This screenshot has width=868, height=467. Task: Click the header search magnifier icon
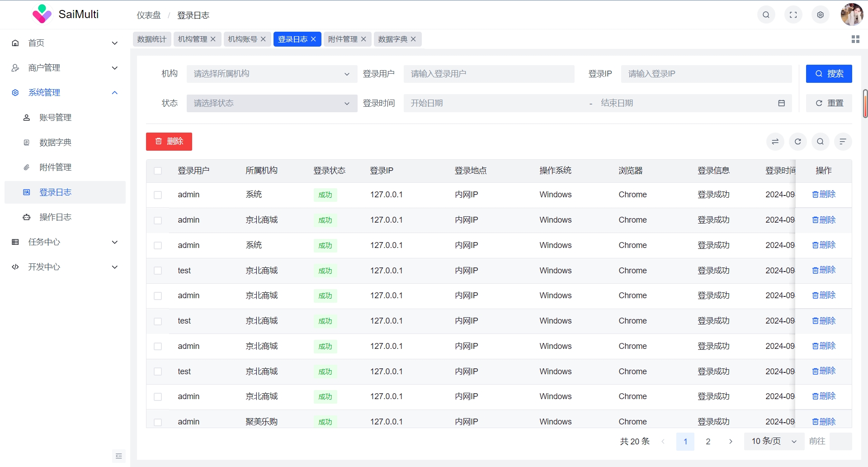pos(766,15)
